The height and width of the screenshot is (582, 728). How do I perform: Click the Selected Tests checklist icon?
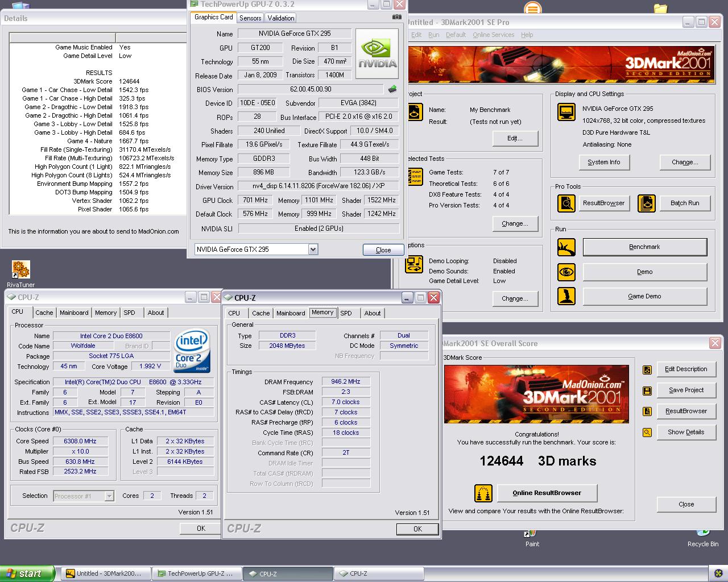(x=415, y=177)
